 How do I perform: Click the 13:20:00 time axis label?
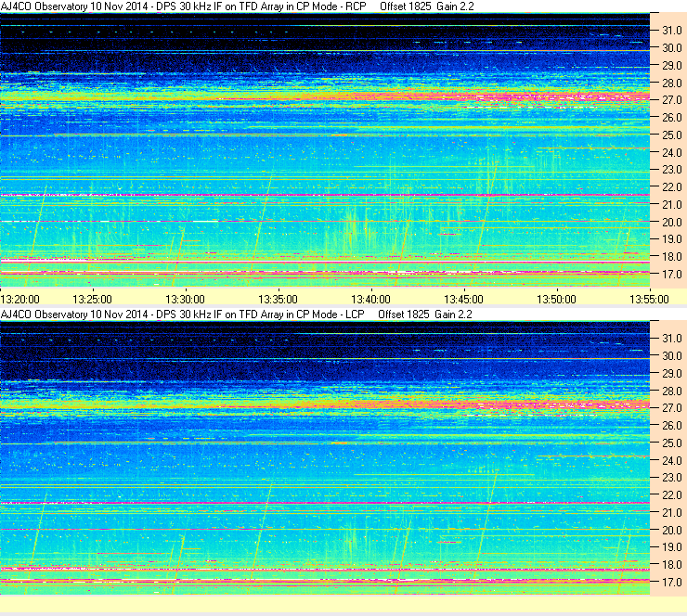pos(20,300)
